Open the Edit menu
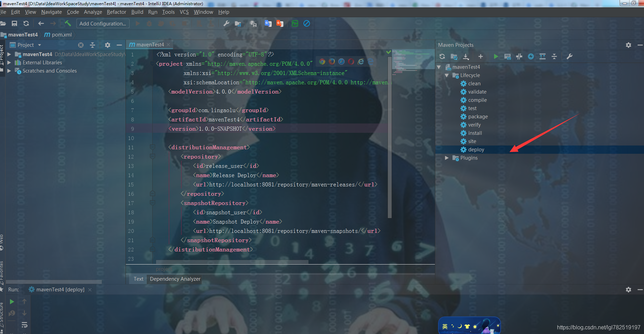The height and width of the screenshot is (334, 644). 15,12
